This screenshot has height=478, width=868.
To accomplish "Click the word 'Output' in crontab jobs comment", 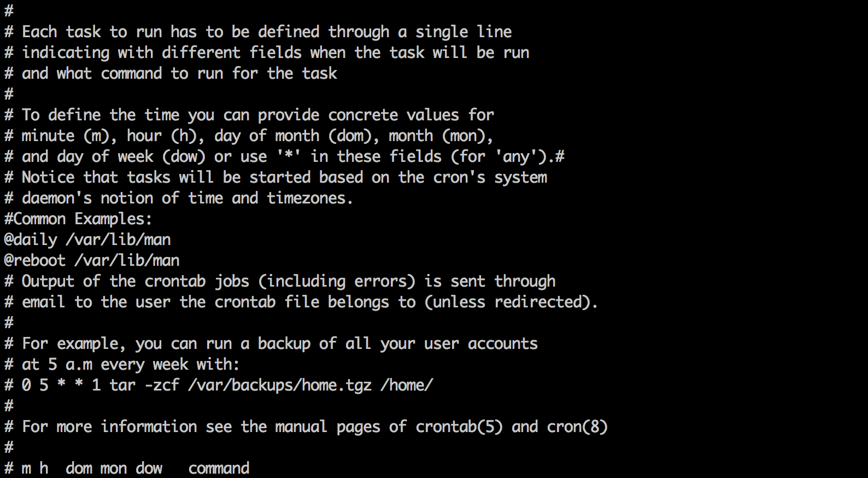I will [x=48, y=282].
